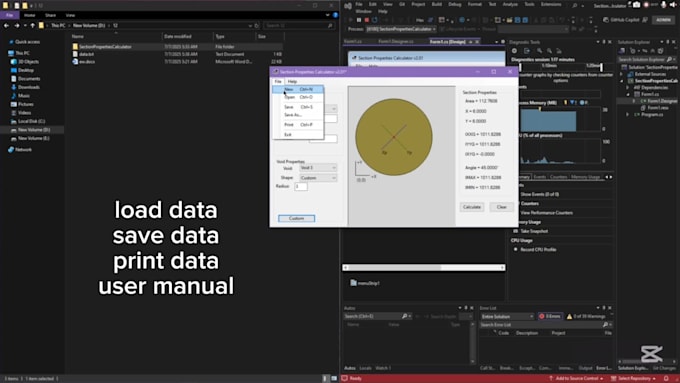Select the data.txt file in Explorer
The image size is (680, 383).
tap(87, 54)
